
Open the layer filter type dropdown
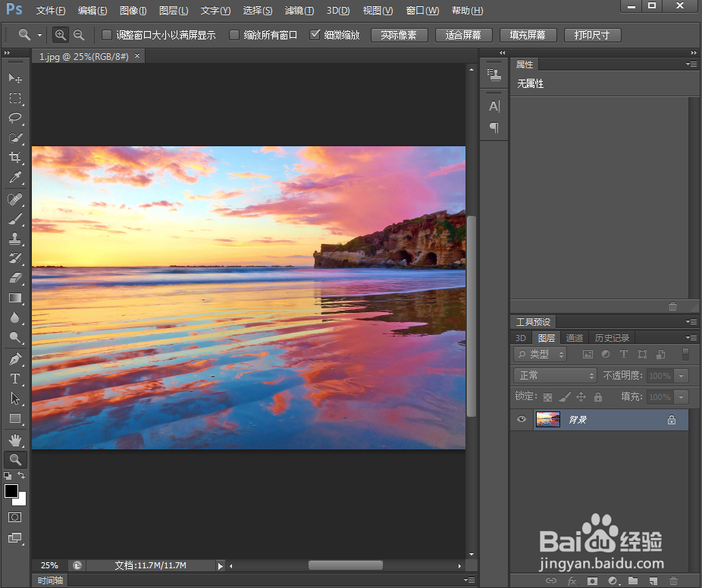(x=540, y=355)
